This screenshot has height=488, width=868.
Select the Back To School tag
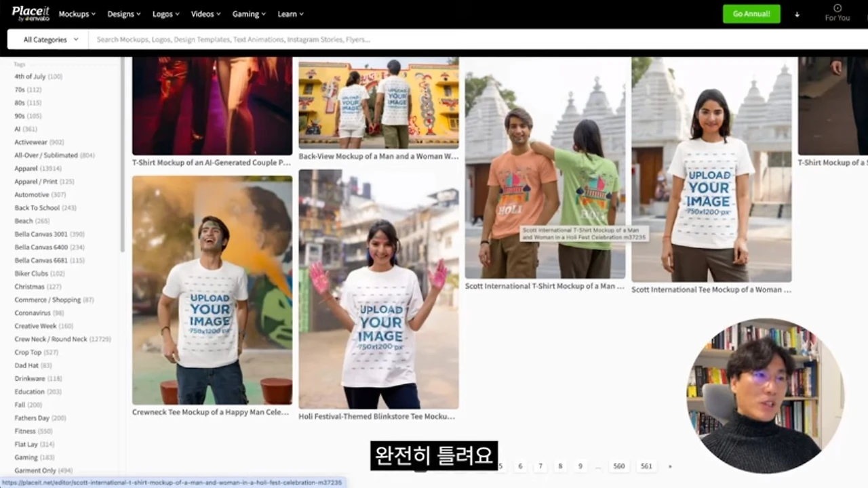pos(45,208)
